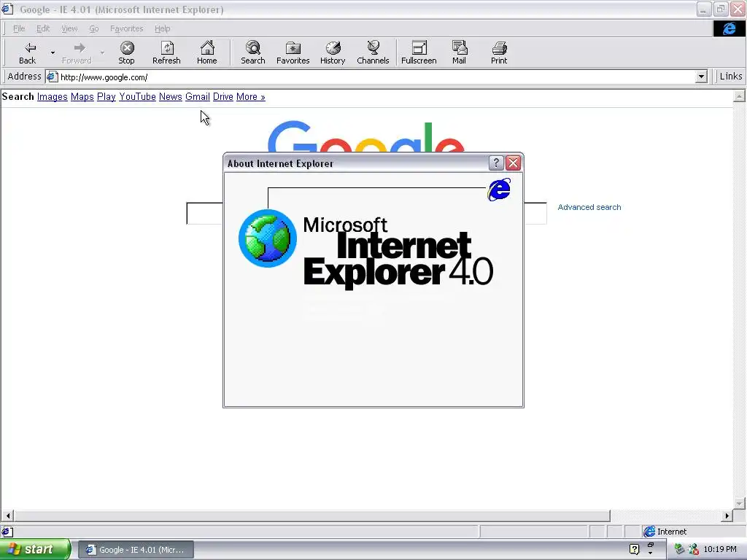Close the About Internet Explorer dialog

pos(513,163)
